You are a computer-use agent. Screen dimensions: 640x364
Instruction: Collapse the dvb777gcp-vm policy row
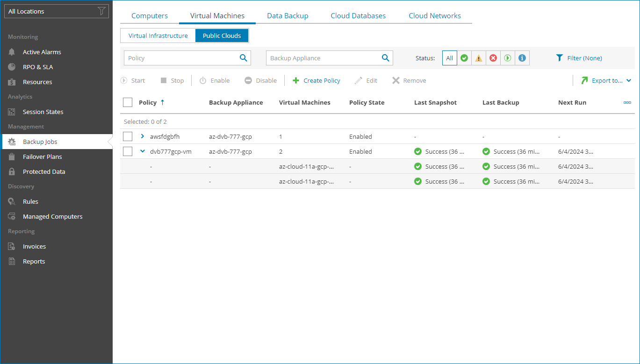[143, 151]
